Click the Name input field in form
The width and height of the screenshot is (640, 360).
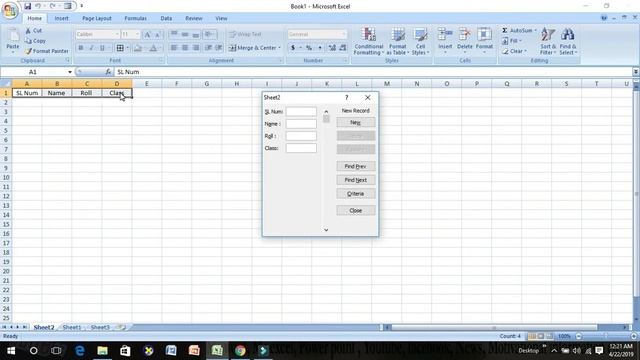(x=301, y=124)
